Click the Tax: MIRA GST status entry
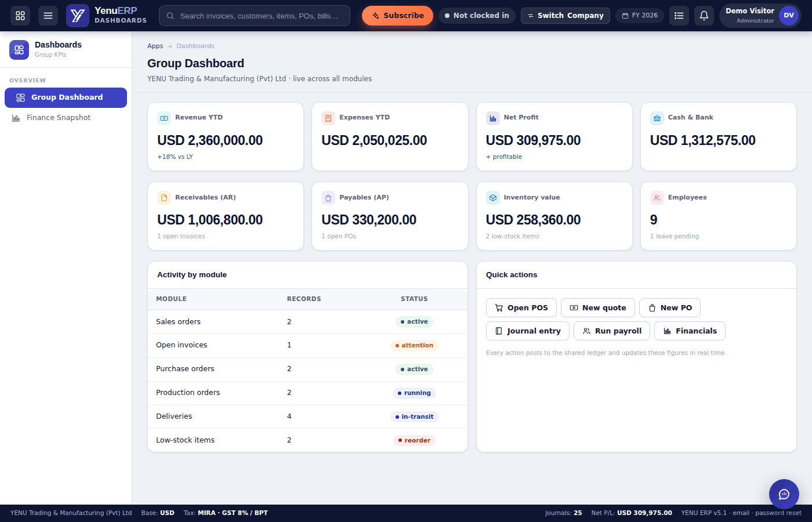The image size is (812, 522). 226,513
